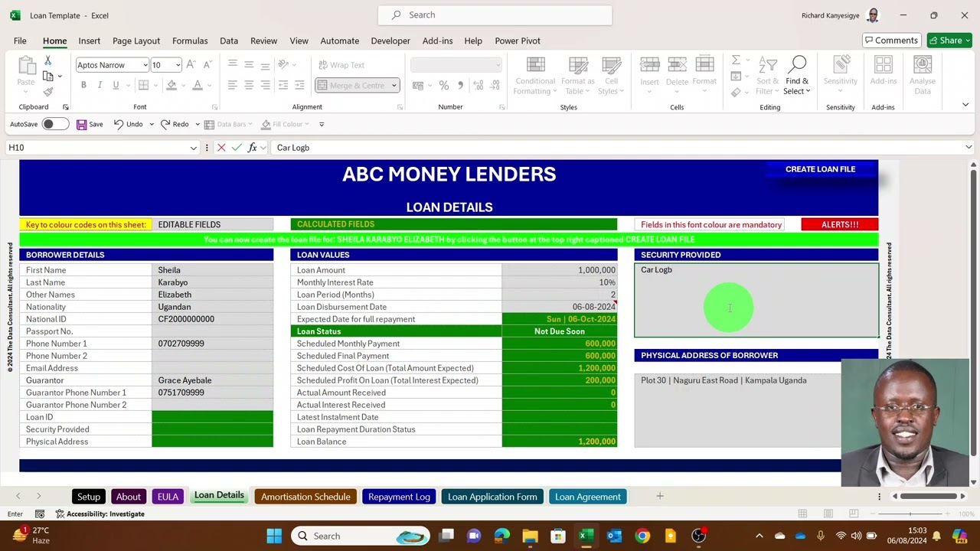Apply percent style format
This screenshot has height=551, width=980.
click(444, 85)
